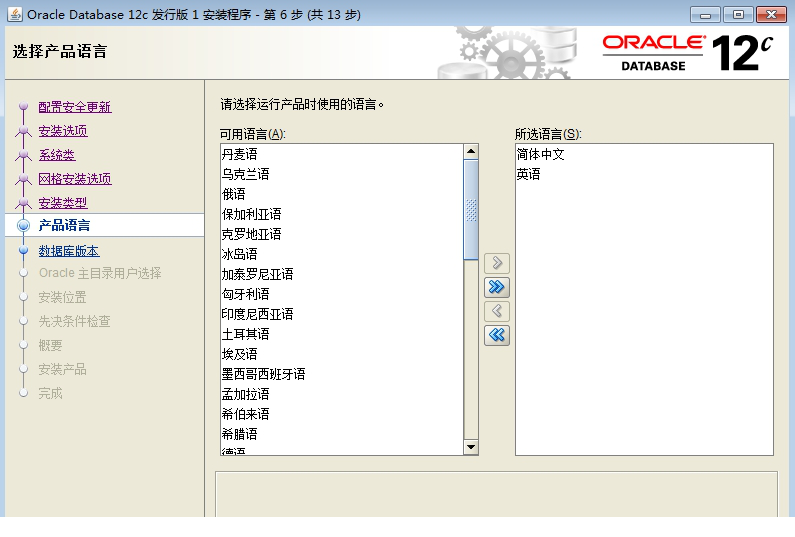Select 乌克兰语 in available languages
The width and height of the screenshot is (795, 537).
(342, 174)
